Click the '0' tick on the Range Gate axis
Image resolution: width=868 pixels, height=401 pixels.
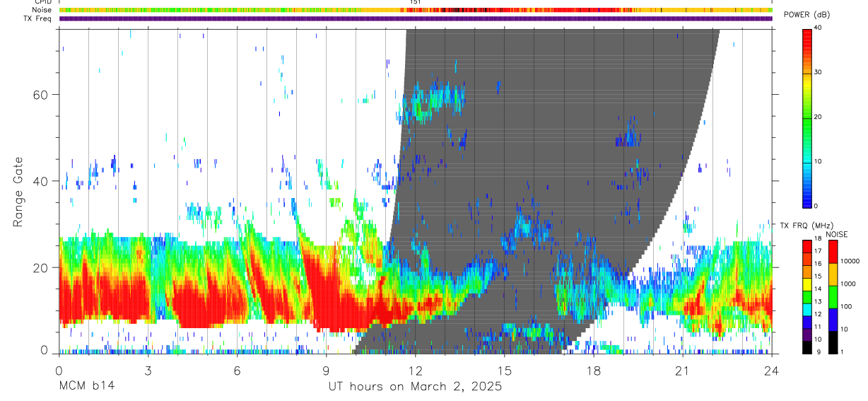(x=45, y=350)
